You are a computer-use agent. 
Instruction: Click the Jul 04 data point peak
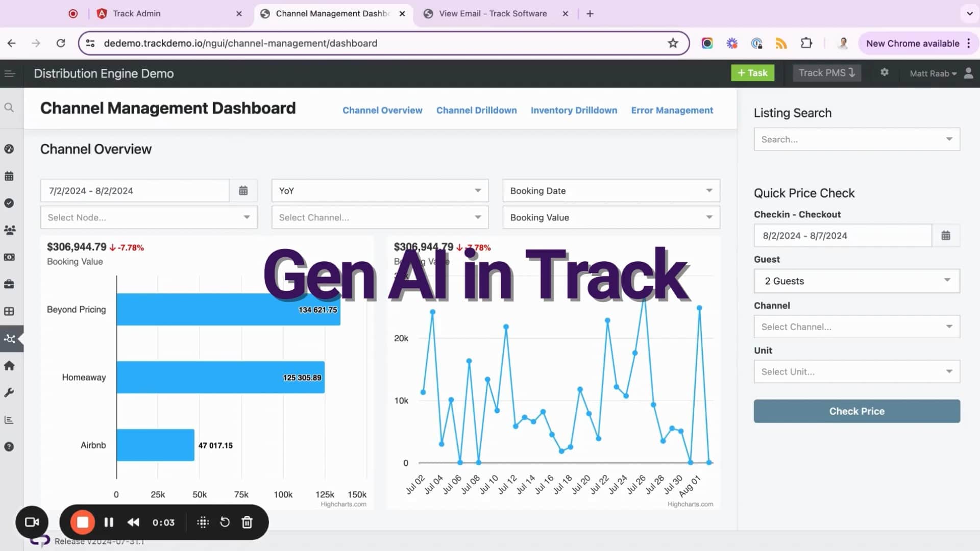tap(432, 312)
